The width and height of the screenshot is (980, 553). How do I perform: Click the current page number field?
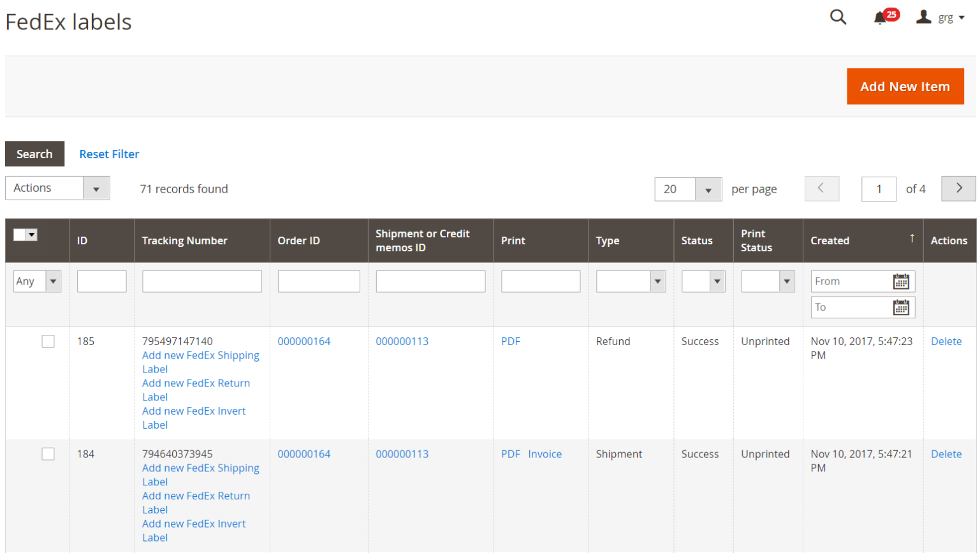[x=879, y=189]
